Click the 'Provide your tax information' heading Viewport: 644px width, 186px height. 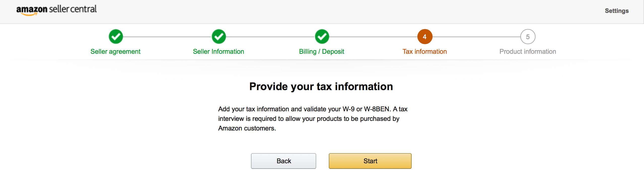(x=321, y=87)
